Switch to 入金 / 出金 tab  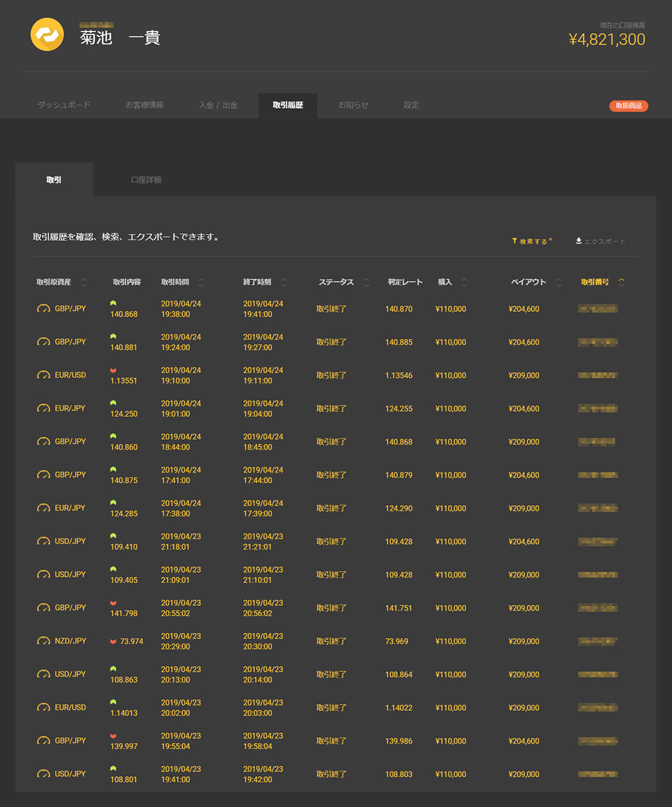(218, 106)
